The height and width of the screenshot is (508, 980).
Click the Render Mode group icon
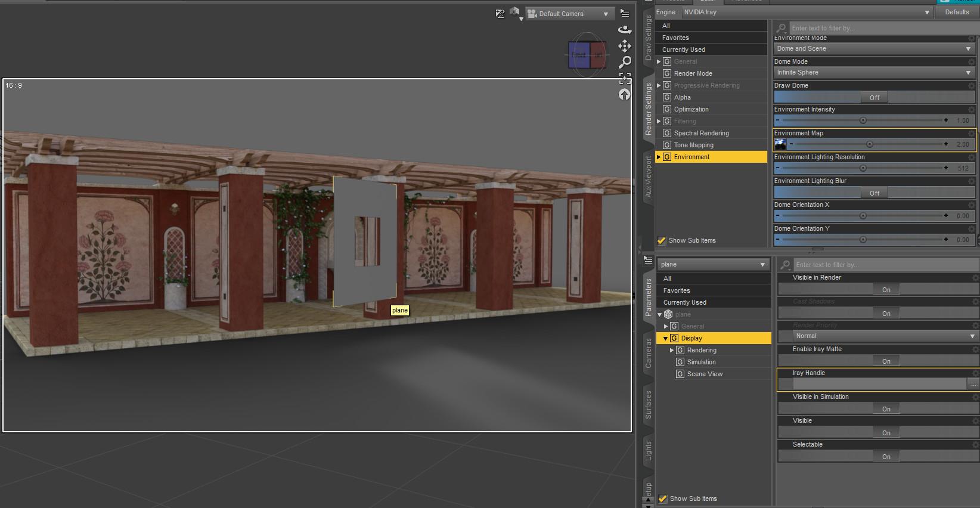(667, 73)
